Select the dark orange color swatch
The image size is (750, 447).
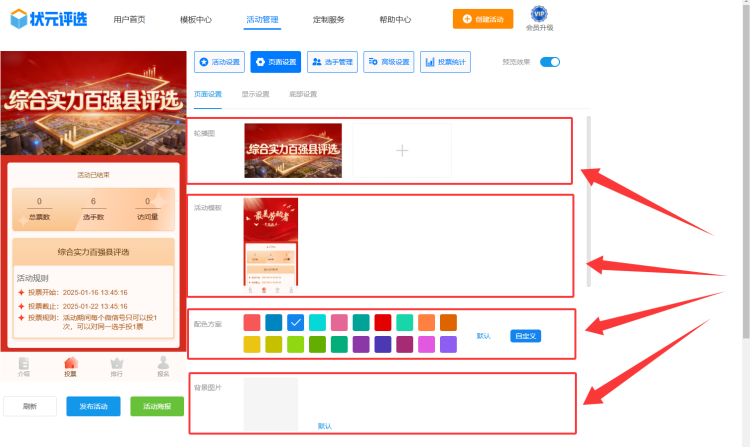tap(448, 323)
